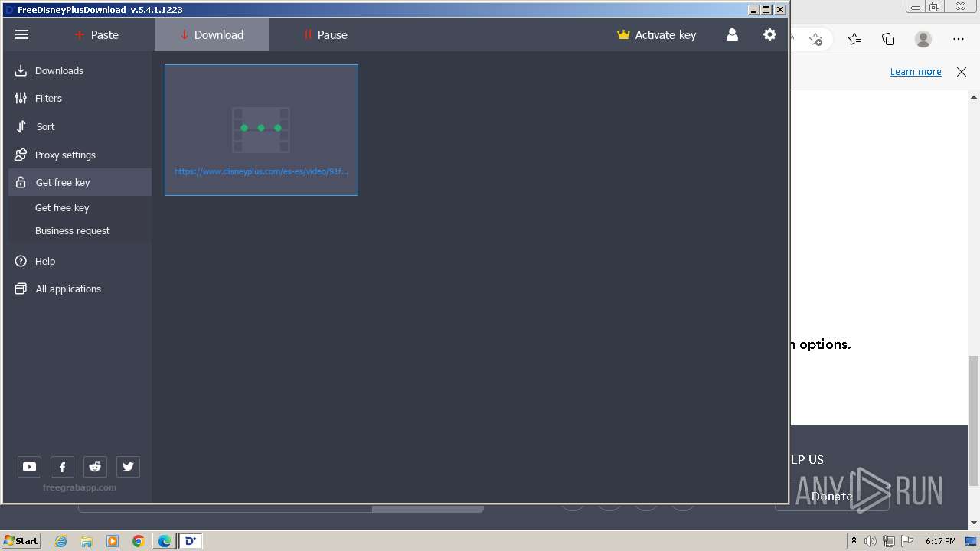980x551 pixels.
Task: Click the Download toolbar button
Action: 212,34
